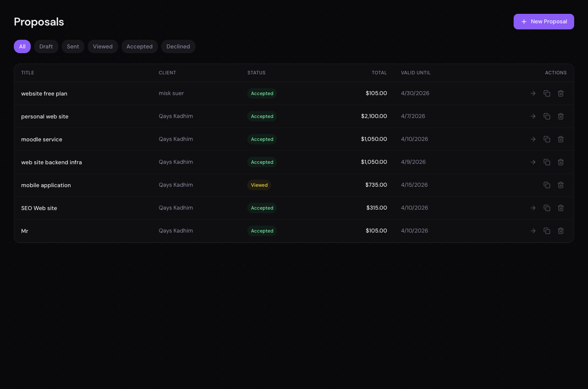Duplicate the "Mr" proposal
588x389 pixels.
click(547, 231)
